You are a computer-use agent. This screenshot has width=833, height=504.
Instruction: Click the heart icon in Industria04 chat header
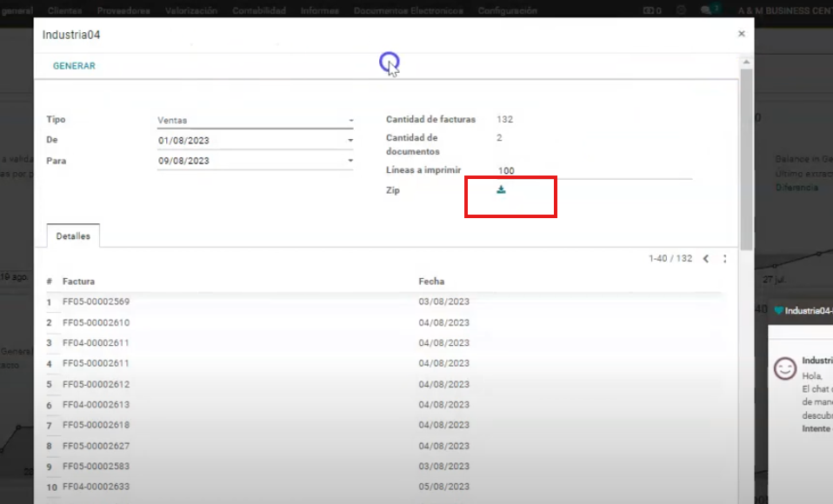[x=778, y=310]
